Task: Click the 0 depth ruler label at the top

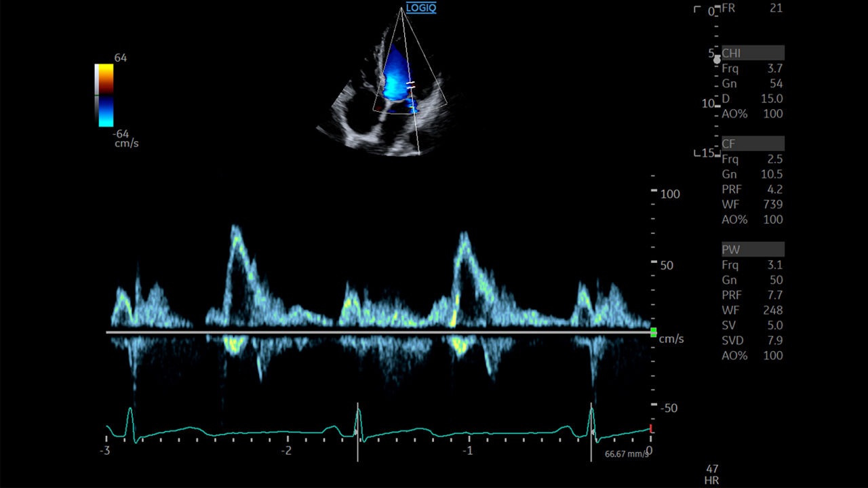Action: pos(711,12)
